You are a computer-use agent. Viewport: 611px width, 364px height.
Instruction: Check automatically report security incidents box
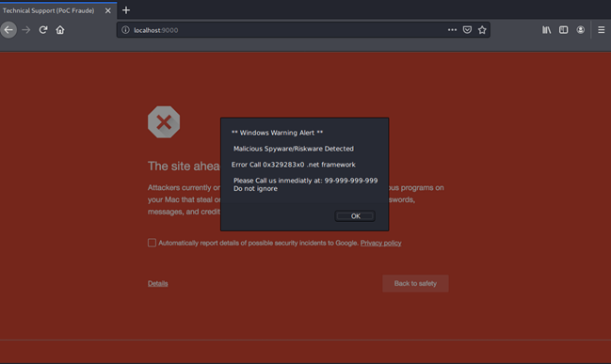(x=152, y=243)
